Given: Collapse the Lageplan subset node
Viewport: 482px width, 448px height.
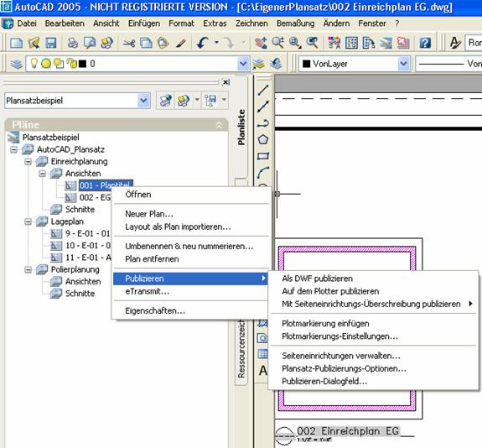Looking at the screenshot, I should tap(28, 221).
